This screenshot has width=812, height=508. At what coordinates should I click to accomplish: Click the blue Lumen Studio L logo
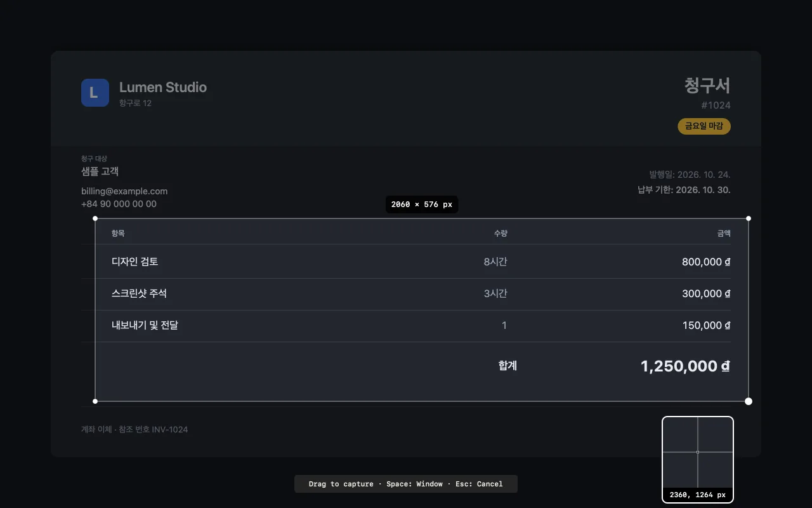(95, 93)
